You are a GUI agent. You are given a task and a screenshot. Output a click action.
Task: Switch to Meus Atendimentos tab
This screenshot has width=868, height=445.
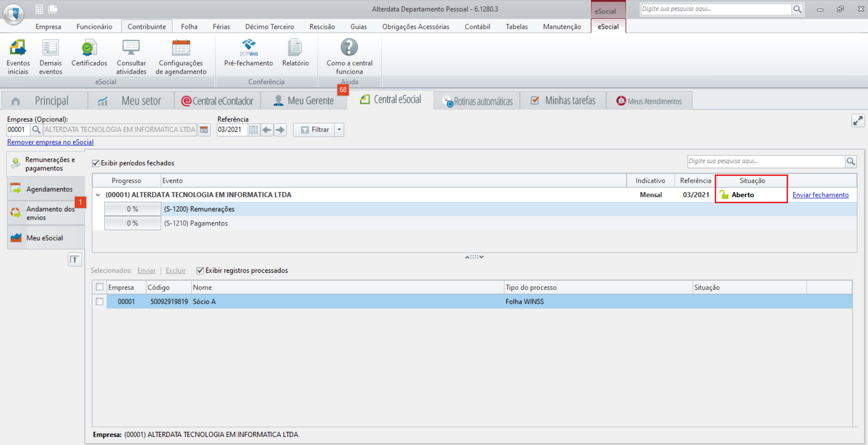pos(649,101)
